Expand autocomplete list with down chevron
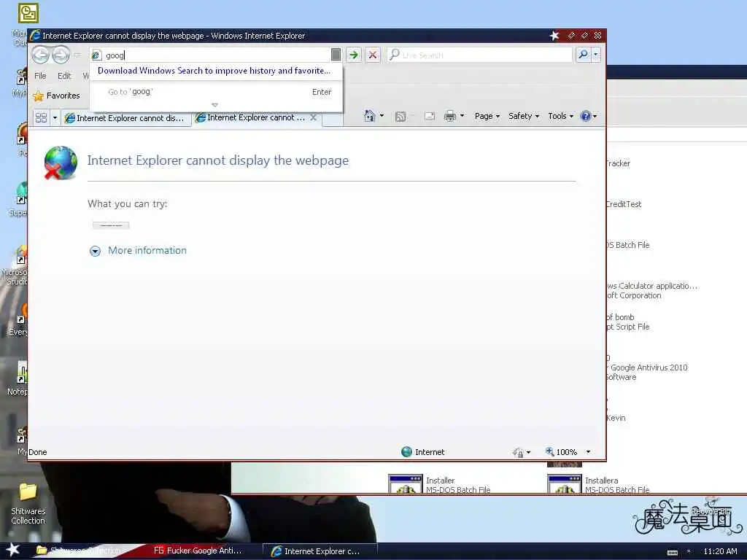Image resolution: width=747 pixels, height=560 pixels. 215,105
